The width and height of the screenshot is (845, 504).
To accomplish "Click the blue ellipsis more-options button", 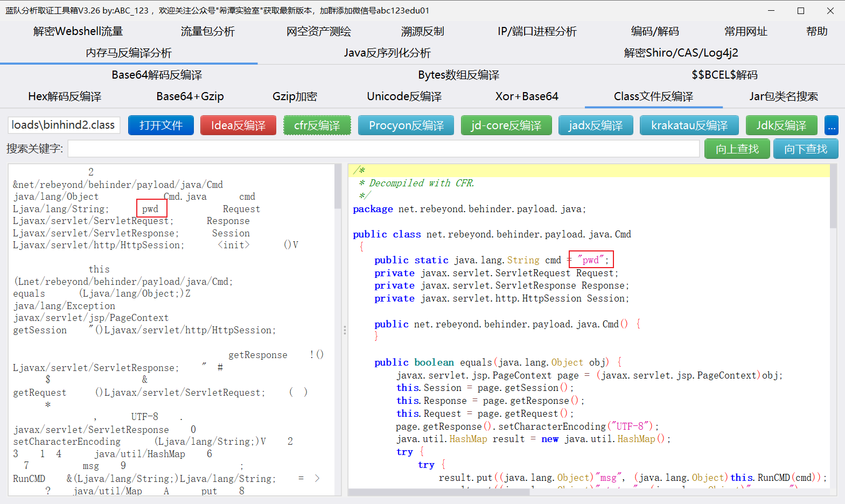I will [x=832, y=125].
